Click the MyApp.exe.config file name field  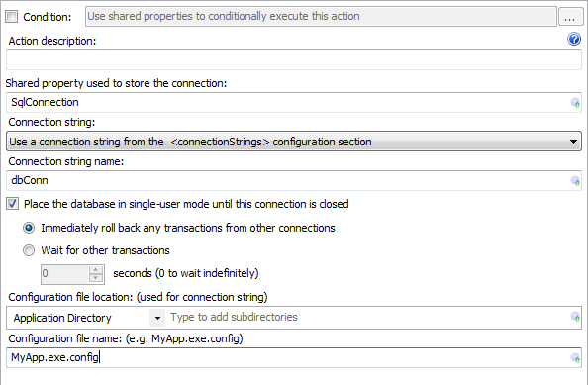[x=289, y=357]
